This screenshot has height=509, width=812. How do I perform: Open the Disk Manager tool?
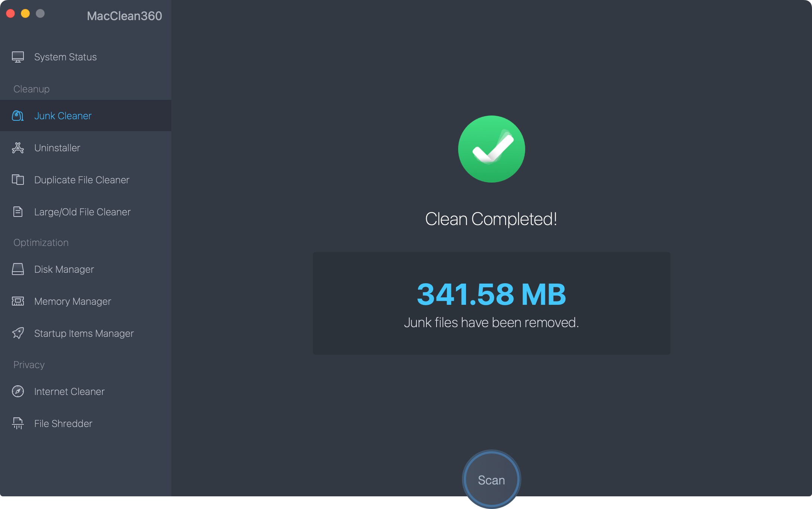tap(64, 269)
